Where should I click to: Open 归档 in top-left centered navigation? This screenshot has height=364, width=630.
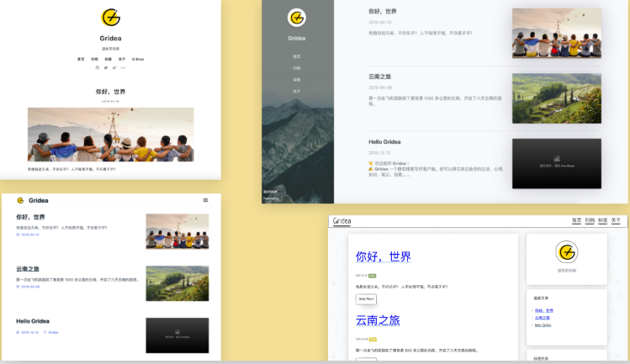tap(94, 59)
